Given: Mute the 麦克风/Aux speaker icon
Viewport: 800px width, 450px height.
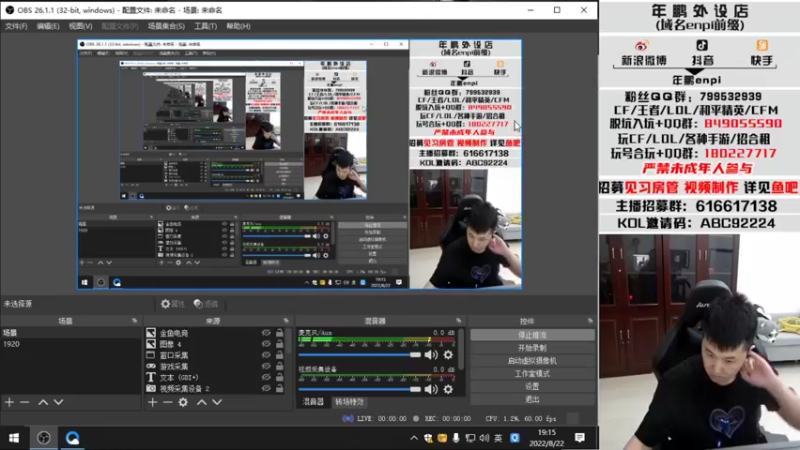Looking at the screenshot, I should [431, 355].
